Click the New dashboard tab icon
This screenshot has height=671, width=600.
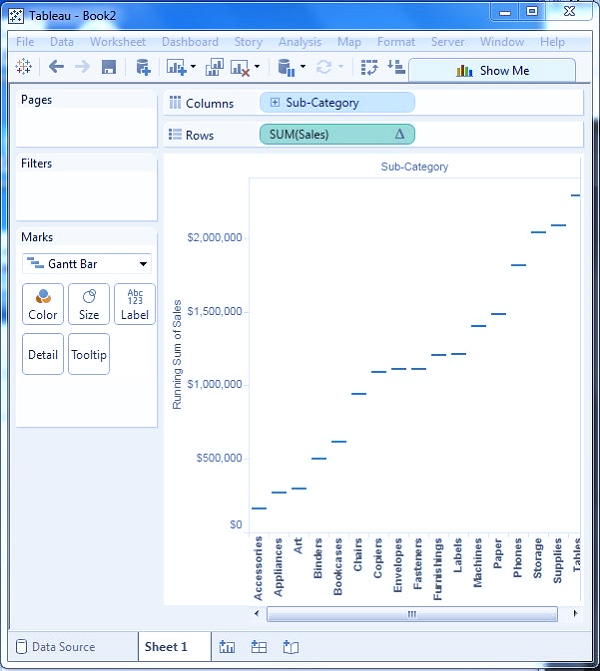tap(258, 647)
